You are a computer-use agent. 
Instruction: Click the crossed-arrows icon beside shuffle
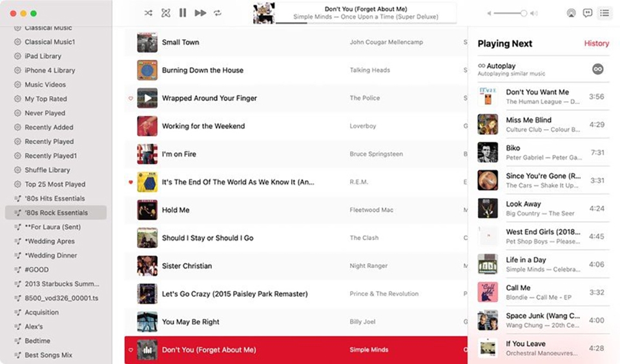point(166,13)
